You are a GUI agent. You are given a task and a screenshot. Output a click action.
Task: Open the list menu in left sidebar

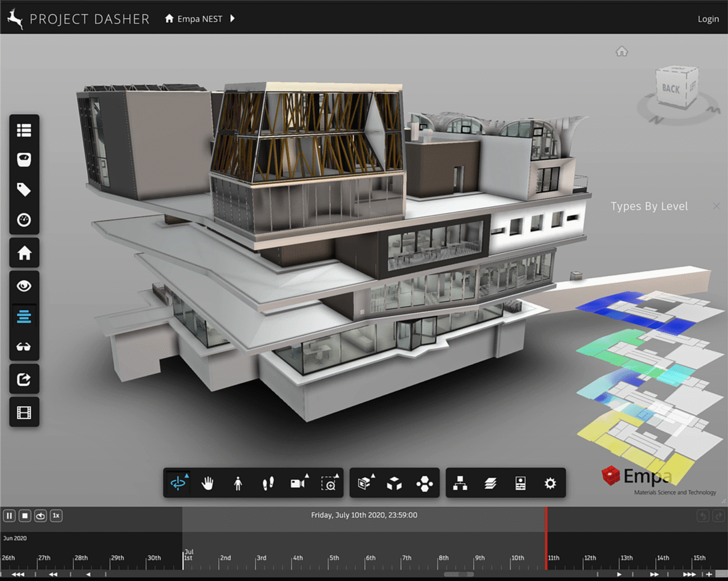pyautogui.click(x=24, y=130)
